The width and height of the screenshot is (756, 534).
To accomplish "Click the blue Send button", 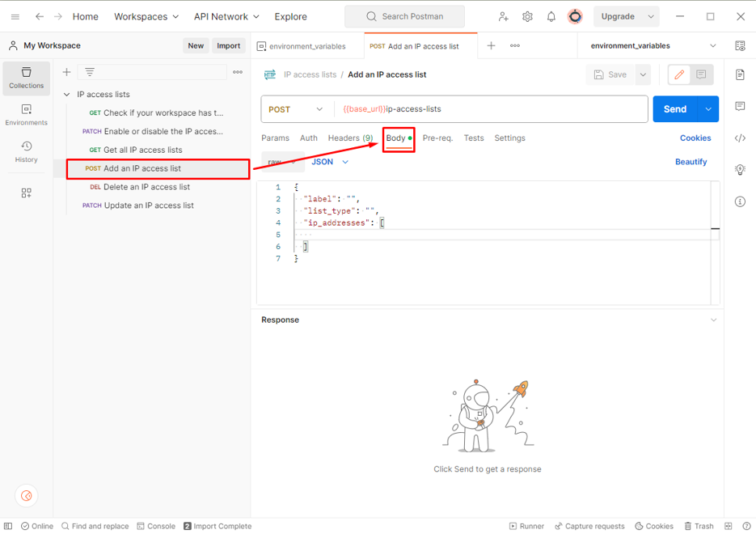I will [x=674, y=109].
